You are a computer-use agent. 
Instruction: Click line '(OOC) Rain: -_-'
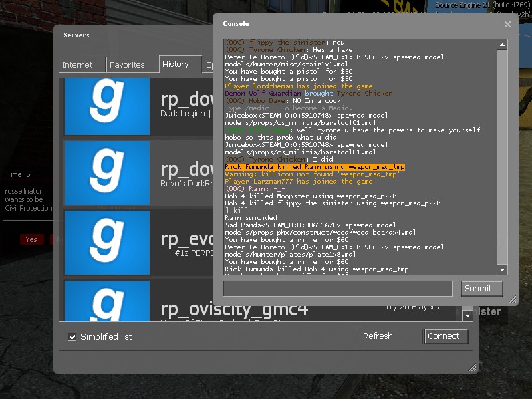[x=255, y=189]
